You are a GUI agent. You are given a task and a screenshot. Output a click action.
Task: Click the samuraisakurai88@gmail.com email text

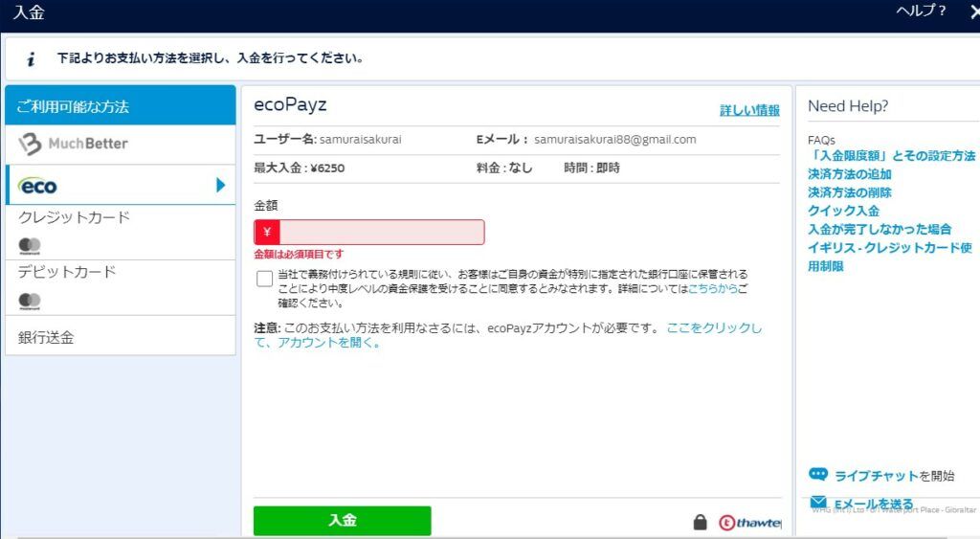(x=615, y=140)
